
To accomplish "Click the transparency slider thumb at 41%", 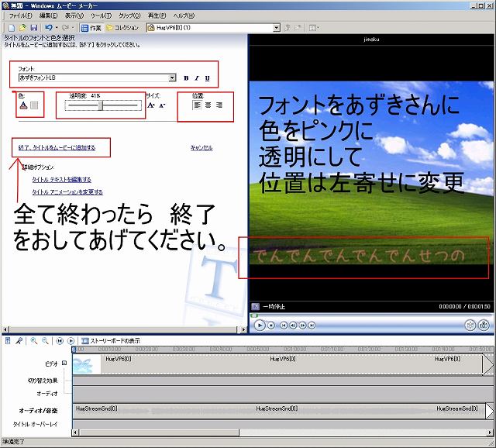I will pyautogui.click(x=101, y=105).
